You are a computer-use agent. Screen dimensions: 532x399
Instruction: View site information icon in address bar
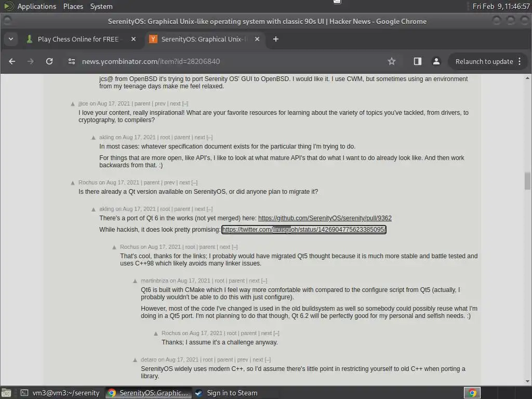tap(72, 61)
